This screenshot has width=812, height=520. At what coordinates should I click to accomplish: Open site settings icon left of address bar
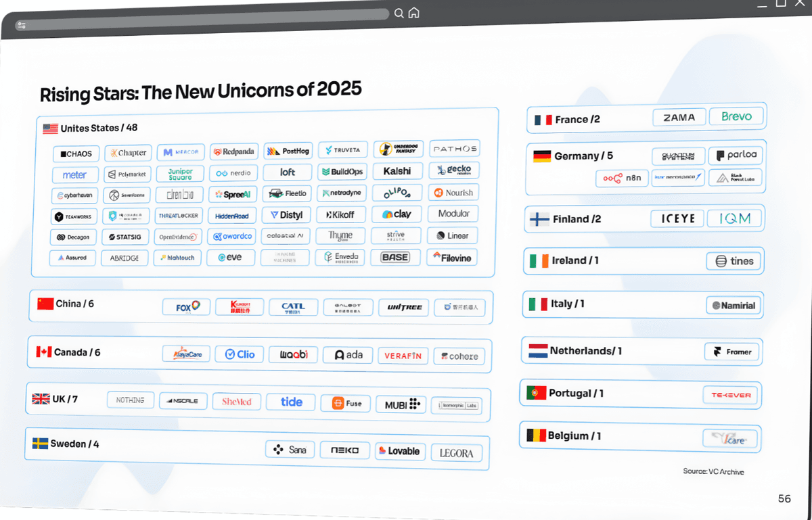22,25
